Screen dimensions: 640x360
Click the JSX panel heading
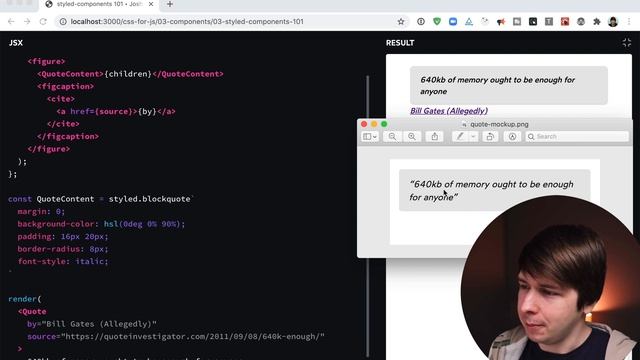tap(16, 43)
